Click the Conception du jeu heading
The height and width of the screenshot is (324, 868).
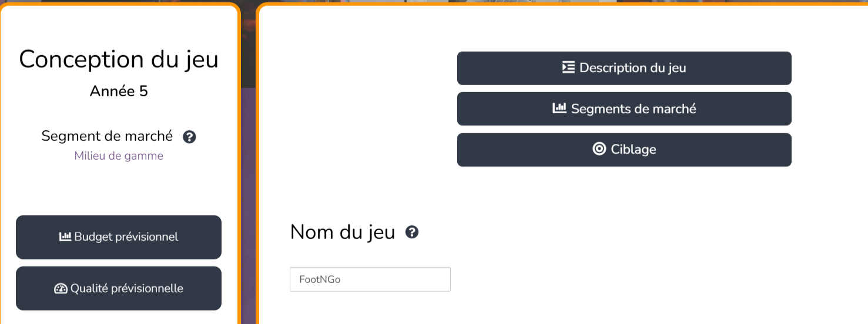pos(119,59)
